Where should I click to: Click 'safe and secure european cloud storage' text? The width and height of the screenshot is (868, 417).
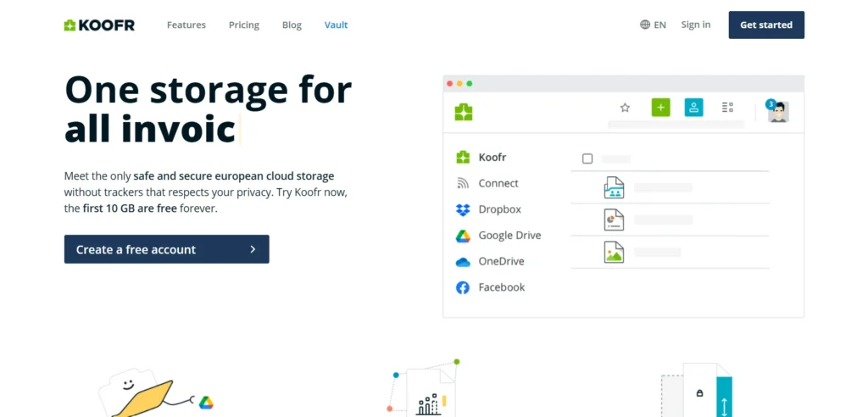(x=234, y=176)
